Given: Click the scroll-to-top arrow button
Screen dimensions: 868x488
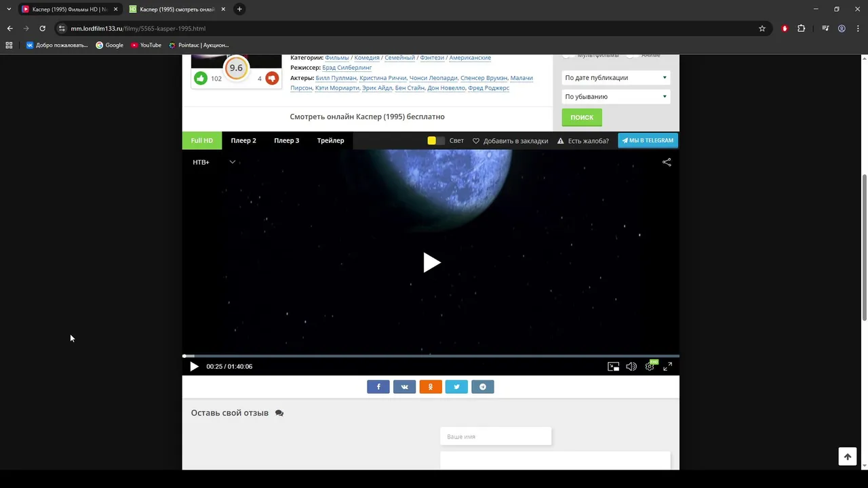Looking at the screenshot, I should point(848,457).
